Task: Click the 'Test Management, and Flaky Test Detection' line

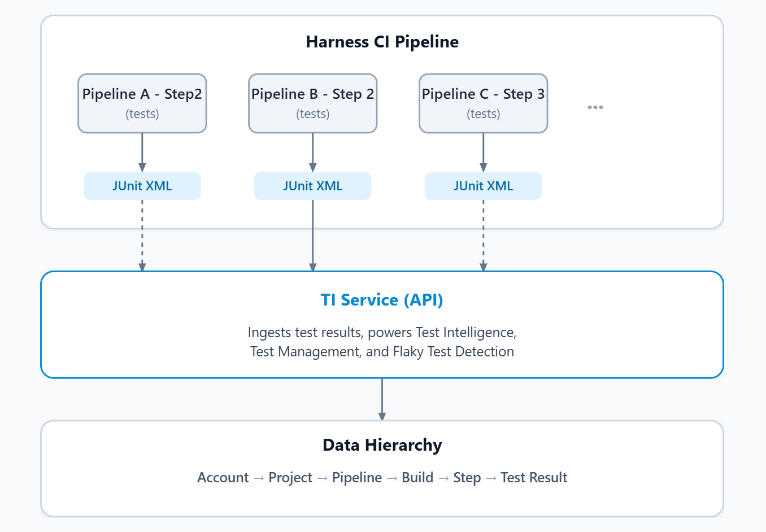Action: [382, 352]
